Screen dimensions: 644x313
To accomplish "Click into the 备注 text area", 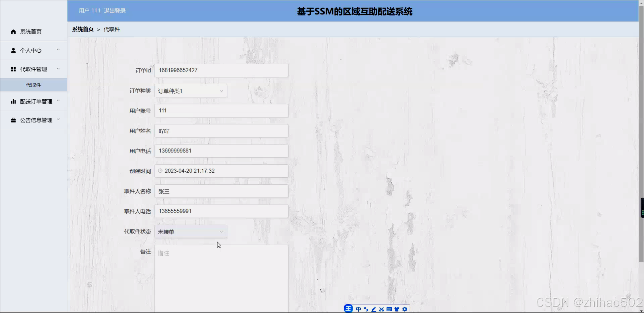I will point(221,277).
